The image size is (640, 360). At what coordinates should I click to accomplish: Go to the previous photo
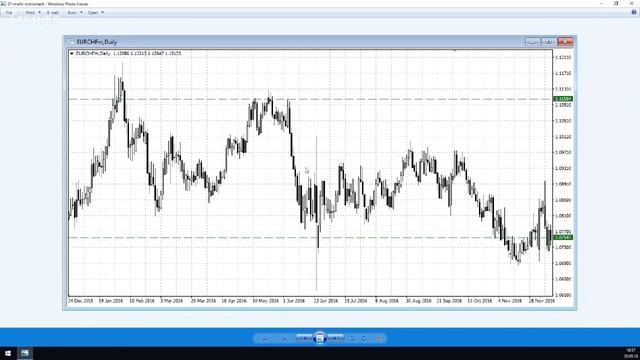304,338
